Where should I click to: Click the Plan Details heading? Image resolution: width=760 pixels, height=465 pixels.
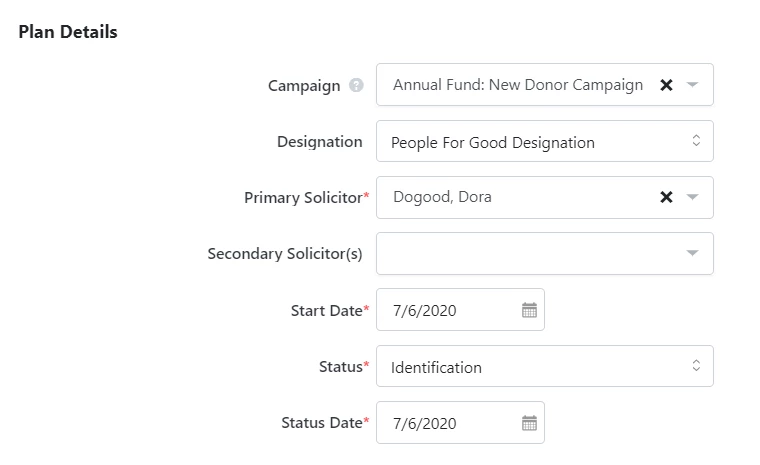coord(68,32)
